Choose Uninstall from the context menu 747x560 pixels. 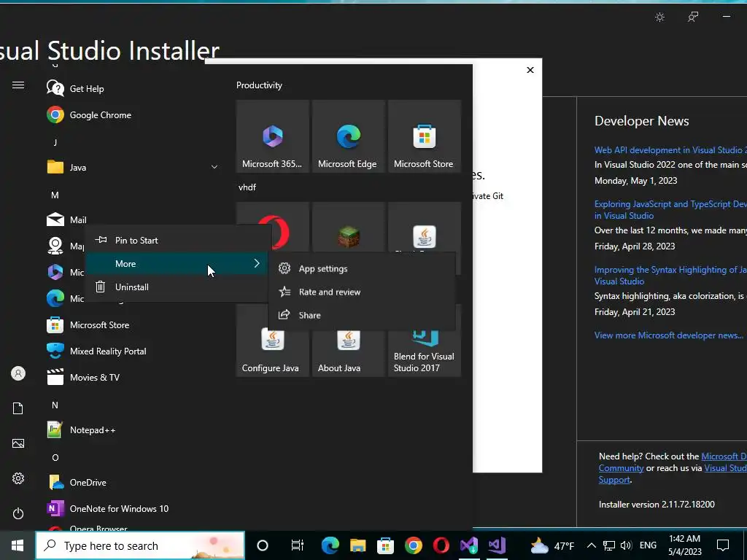tap(177, 287)
